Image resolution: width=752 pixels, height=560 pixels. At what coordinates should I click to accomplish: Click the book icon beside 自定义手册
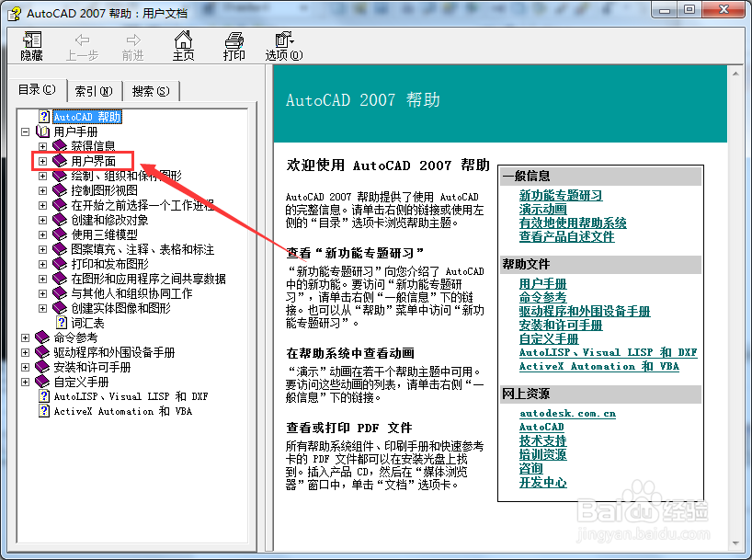click(x=42, y=382)
